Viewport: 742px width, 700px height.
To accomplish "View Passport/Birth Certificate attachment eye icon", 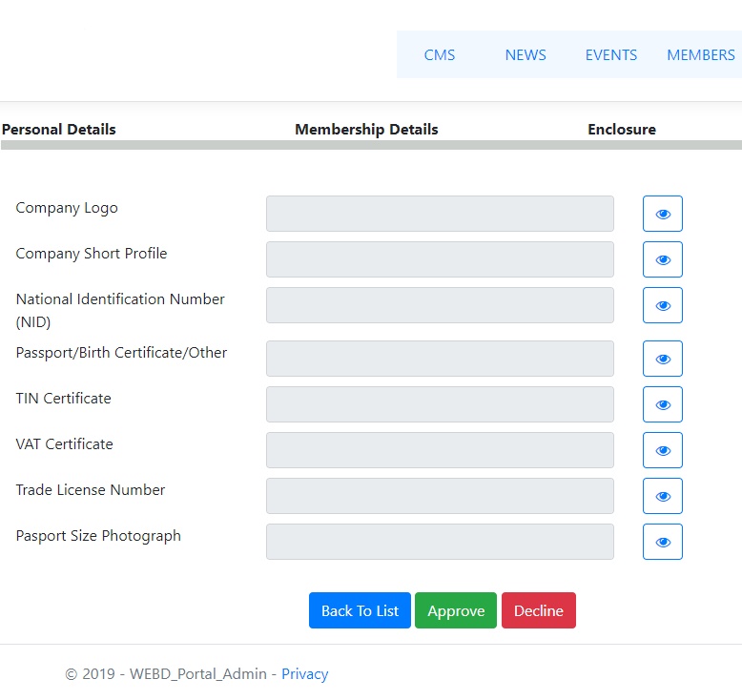I will click(662, 359).
